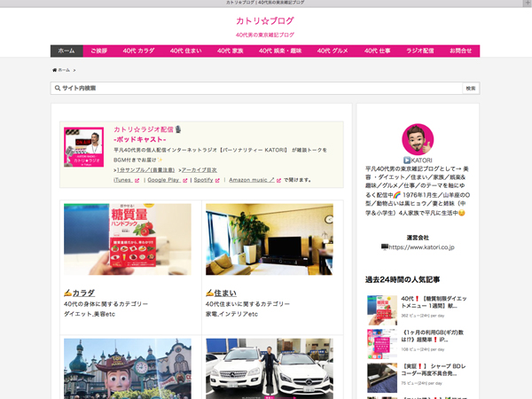Select 40代 住まい in navigation bar
The image size is (532, 399).
pos(185,51)
